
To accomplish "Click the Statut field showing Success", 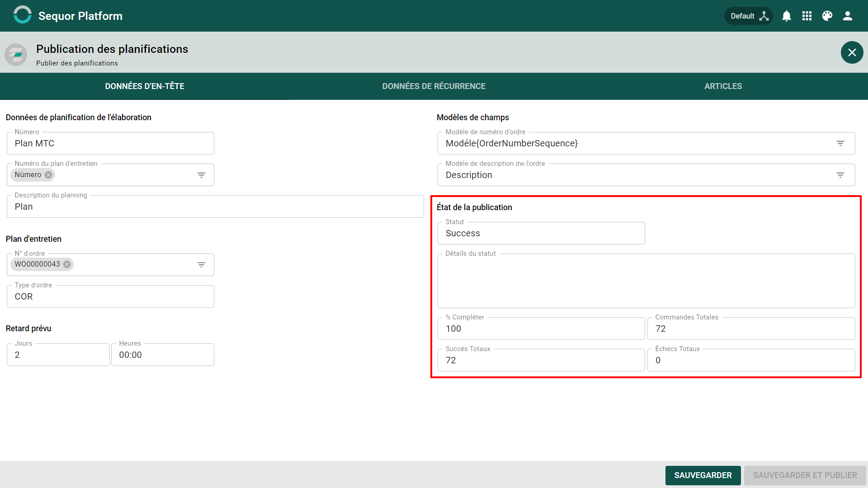I will 541,233.
